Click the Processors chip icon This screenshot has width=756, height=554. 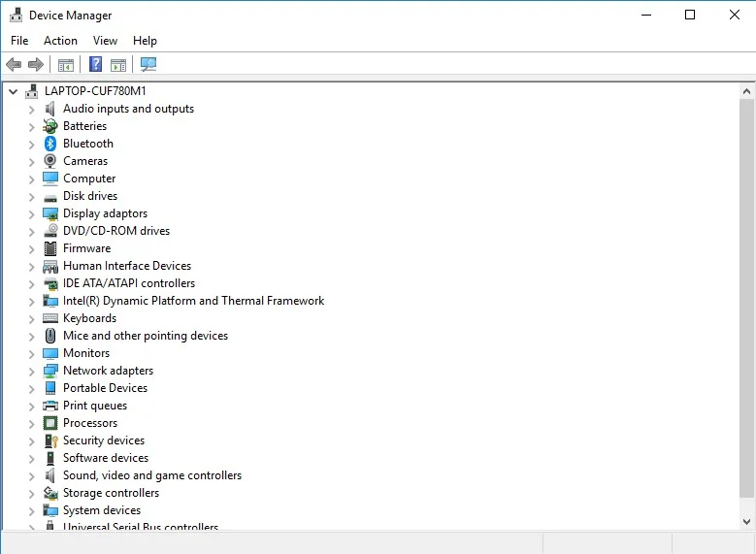coord(50,423)
